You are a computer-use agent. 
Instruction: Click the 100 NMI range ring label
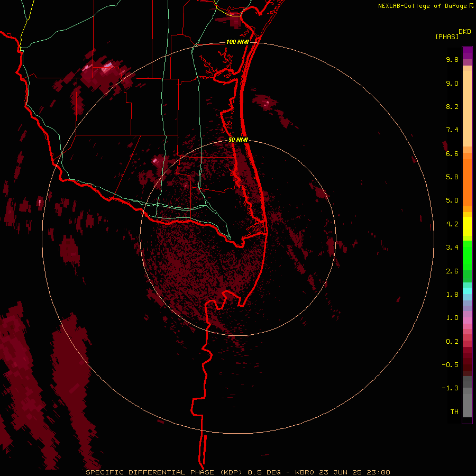pyautogui.click(x=237, y=42)
